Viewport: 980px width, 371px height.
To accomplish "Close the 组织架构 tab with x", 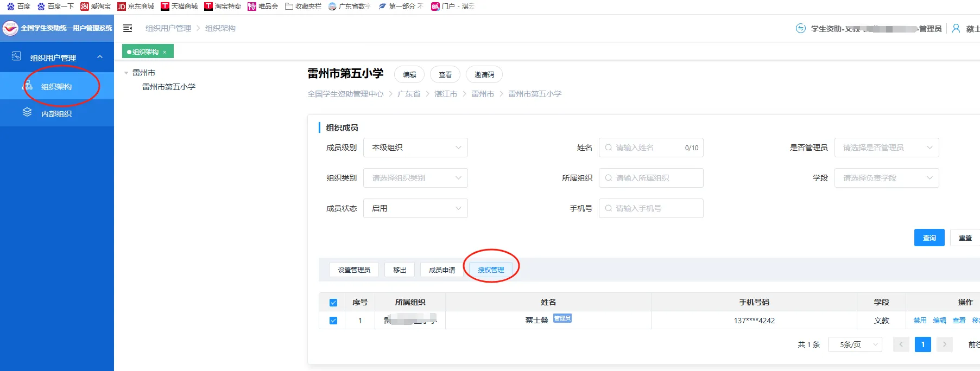I will tap(165, 52).
